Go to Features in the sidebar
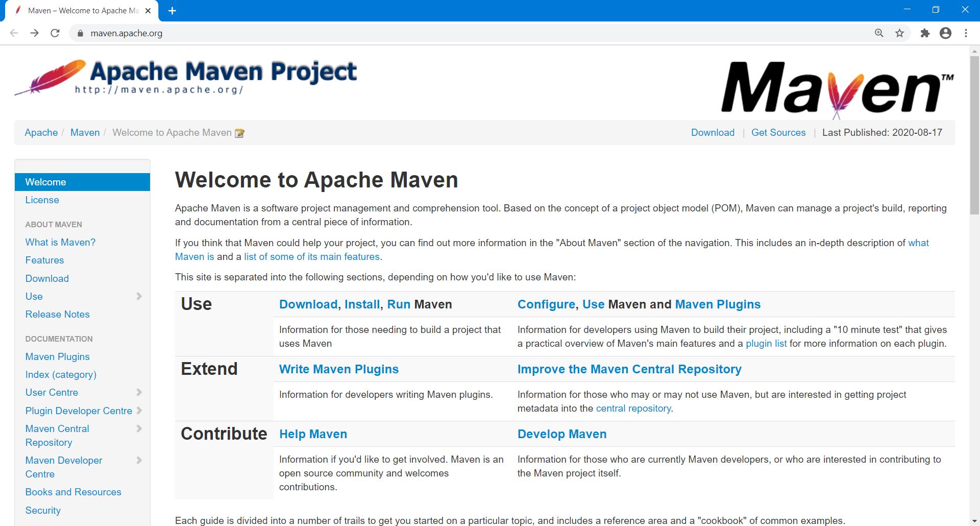The height and width of the screenshot is (526, 980). (x=44, y=260)
